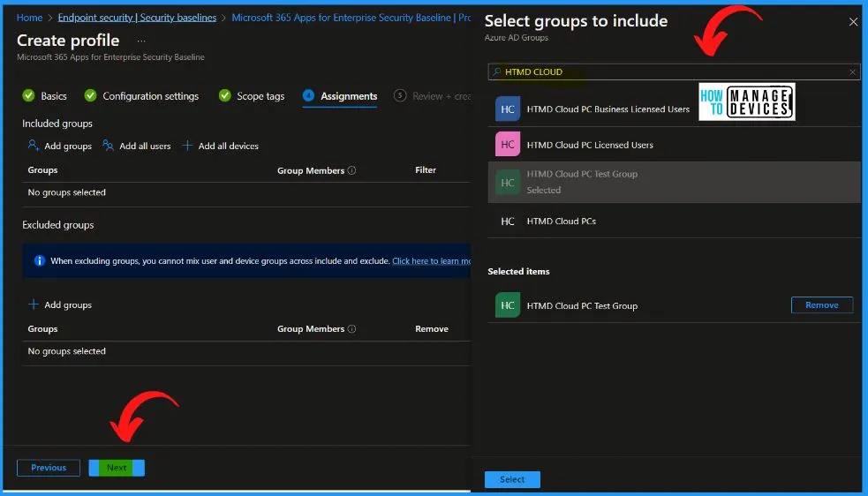Click pink HC avatar of Licensed Users

pyautogui.click(x=508, y=145)
